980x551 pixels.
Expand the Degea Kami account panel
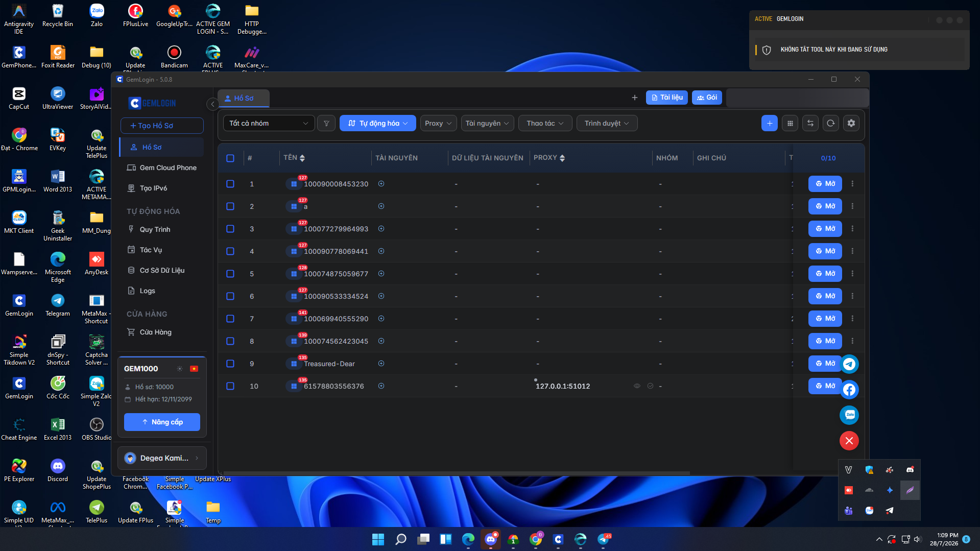(x=162, y=458)
